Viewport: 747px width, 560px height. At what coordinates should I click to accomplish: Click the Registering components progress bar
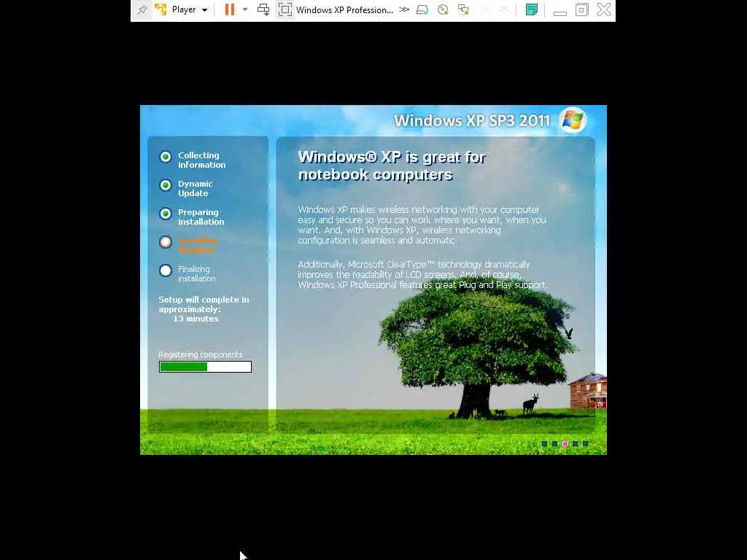point(205,367)
